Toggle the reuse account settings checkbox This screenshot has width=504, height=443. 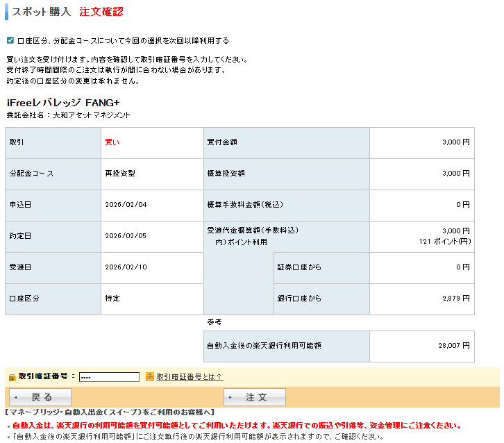[x=10, y=41]
